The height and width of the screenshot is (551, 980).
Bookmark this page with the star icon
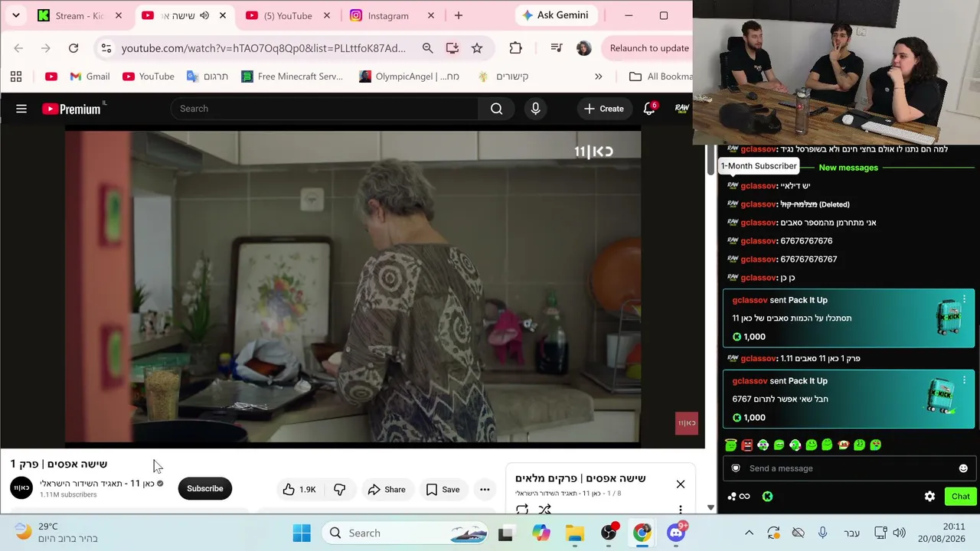pyautogui.click(x=477, y=48)
